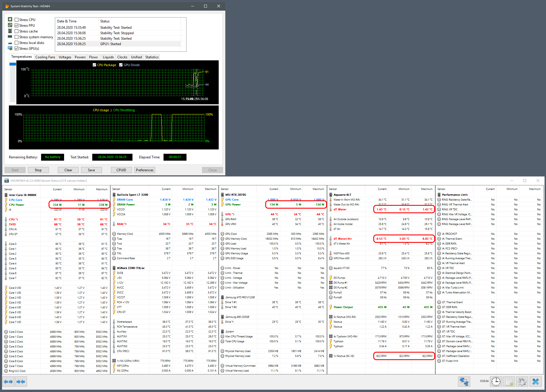Viewport: 546px width, 392px height.
Task: Click the AIDA64 flame icon in title bar
Action: tap(7, 6)
